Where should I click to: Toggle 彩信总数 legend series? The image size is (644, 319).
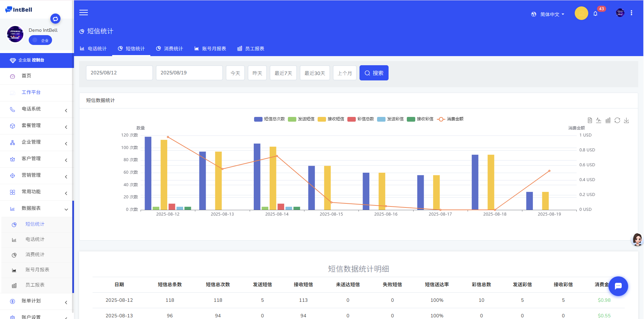click(x=361, y=119)
